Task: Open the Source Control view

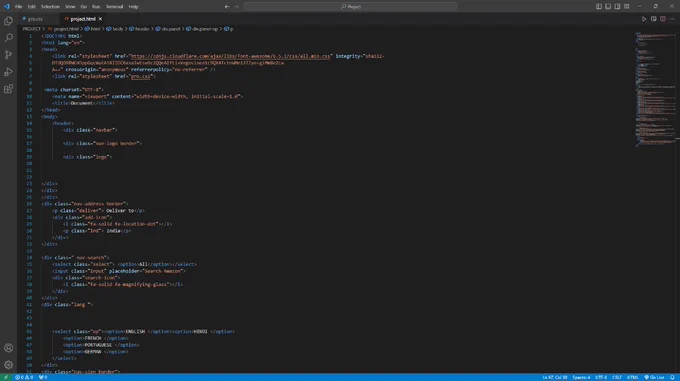Action: (8, 55)
